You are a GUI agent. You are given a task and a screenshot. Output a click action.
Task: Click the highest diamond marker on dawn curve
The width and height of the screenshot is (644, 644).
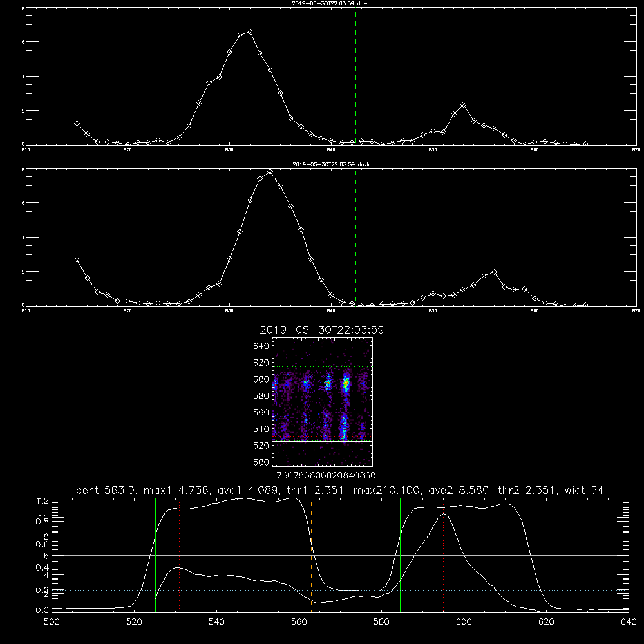tap(250, 32)
